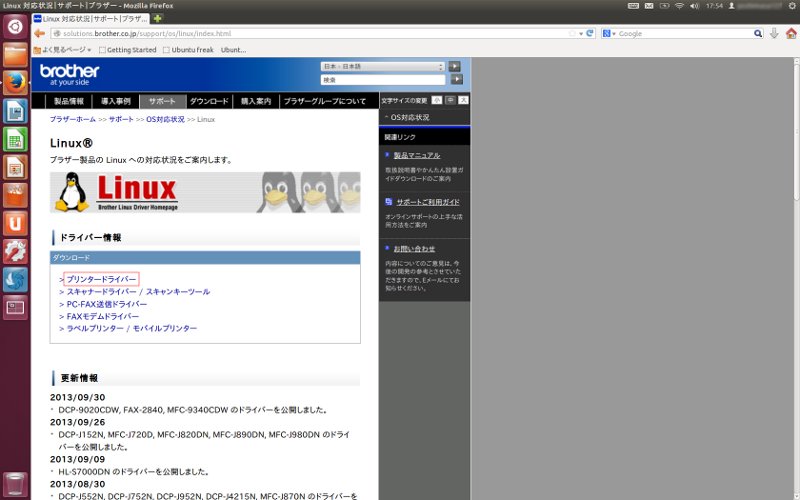Open Ubuntu Dash home launcher icon

tap(15, 27)
